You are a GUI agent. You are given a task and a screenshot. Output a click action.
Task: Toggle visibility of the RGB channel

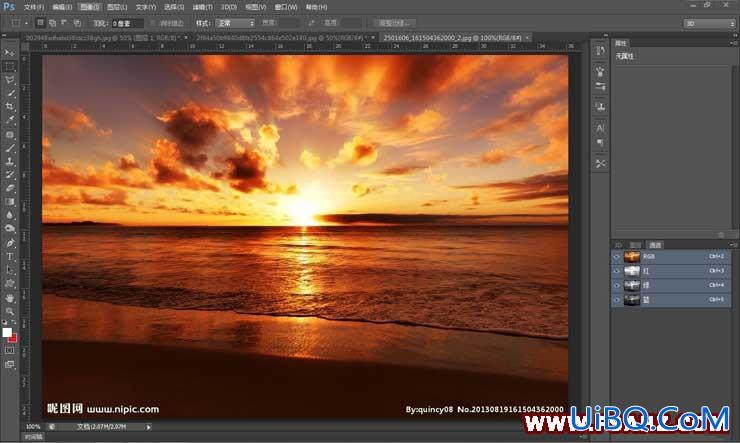tap(616, 257)
